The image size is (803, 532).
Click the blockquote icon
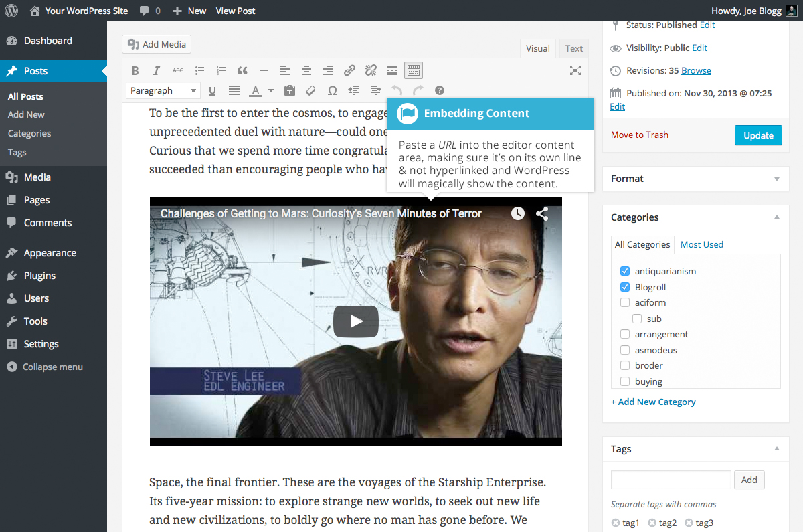pos(242,70)
